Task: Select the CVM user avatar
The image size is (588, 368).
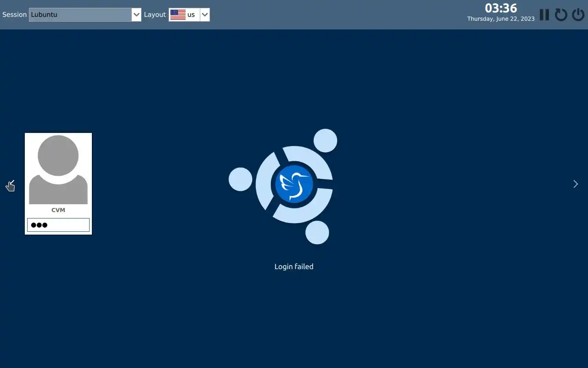Action: pos(58,170)
